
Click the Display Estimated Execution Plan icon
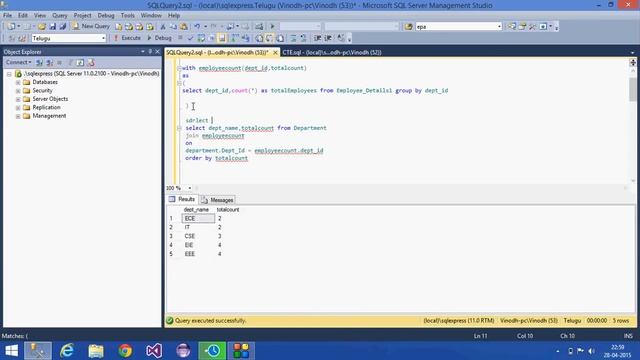coord(201,38)
